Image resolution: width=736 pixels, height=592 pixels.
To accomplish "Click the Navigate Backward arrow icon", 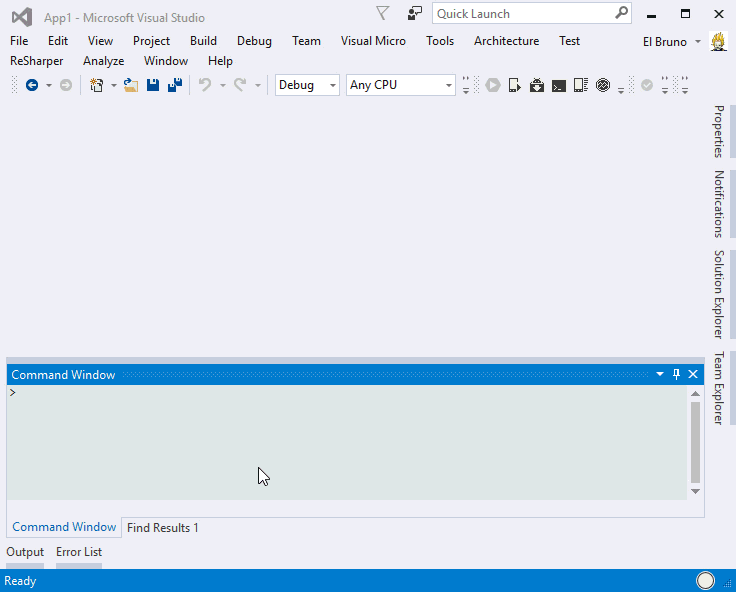I will tap(32, 86).
